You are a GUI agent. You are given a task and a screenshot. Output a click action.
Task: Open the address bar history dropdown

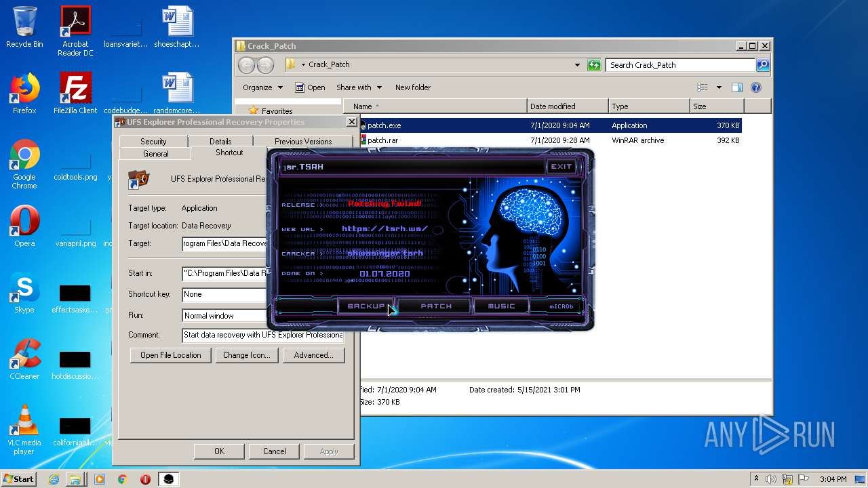[x=577, y=65]
